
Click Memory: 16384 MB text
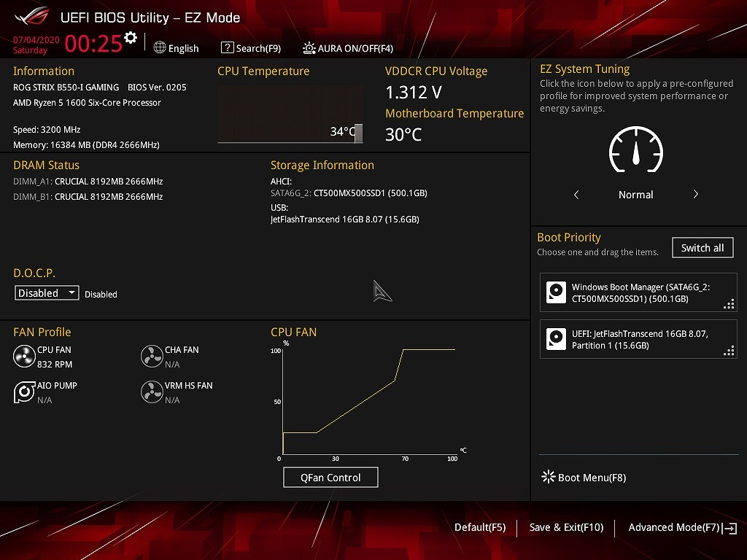[86, 145]
